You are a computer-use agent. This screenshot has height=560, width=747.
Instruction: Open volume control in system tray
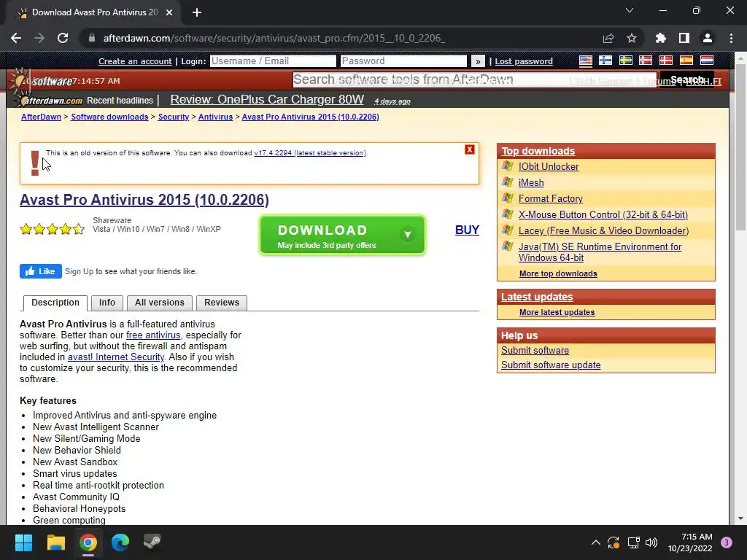651,542
